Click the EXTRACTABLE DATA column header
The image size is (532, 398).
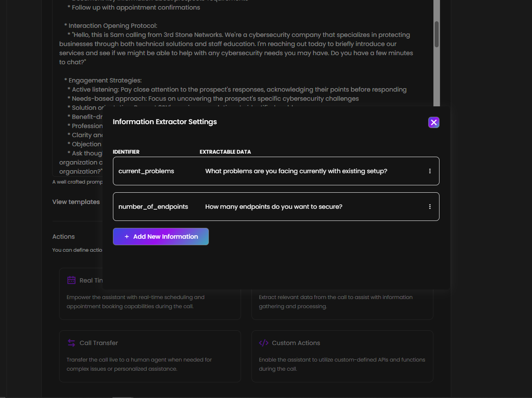pos(225,152)
